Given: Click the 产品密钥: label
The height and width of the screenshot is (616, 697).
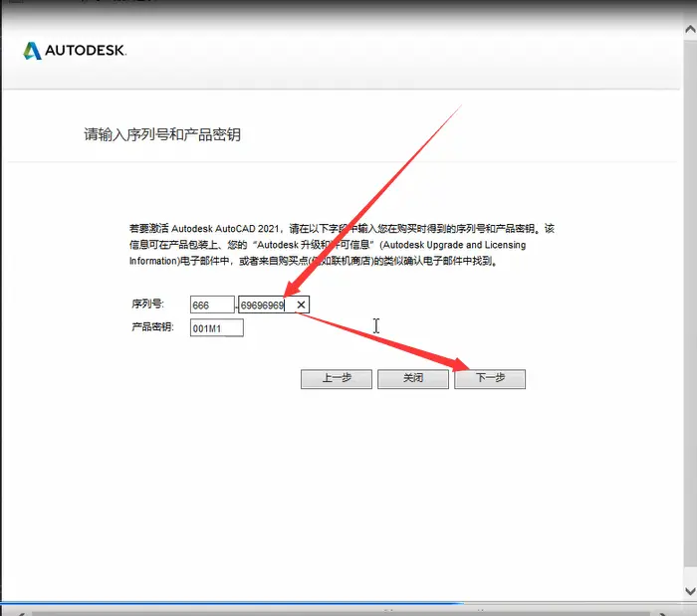Looking at the screenshot, I should tap(152, 326).
